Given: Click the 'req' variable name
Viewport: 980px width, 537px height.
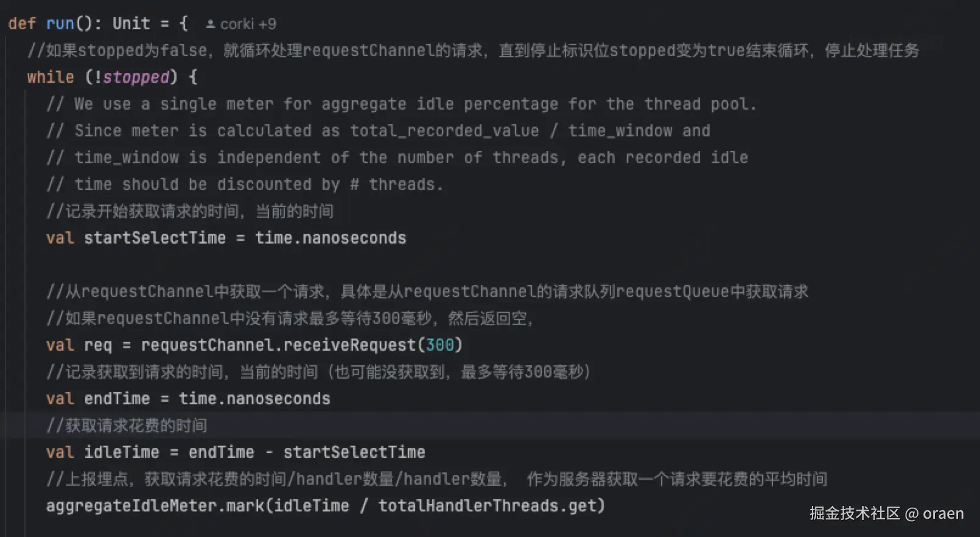Looking at the screenshot, I should tap(98, 345).
